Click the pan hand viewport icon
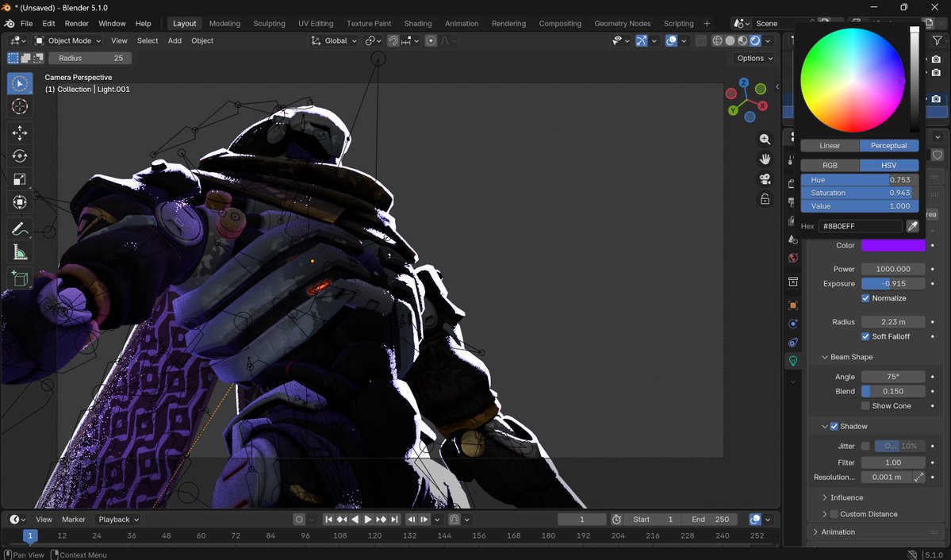The height and width of the screenshot is (560, 951). pos(765,159)
